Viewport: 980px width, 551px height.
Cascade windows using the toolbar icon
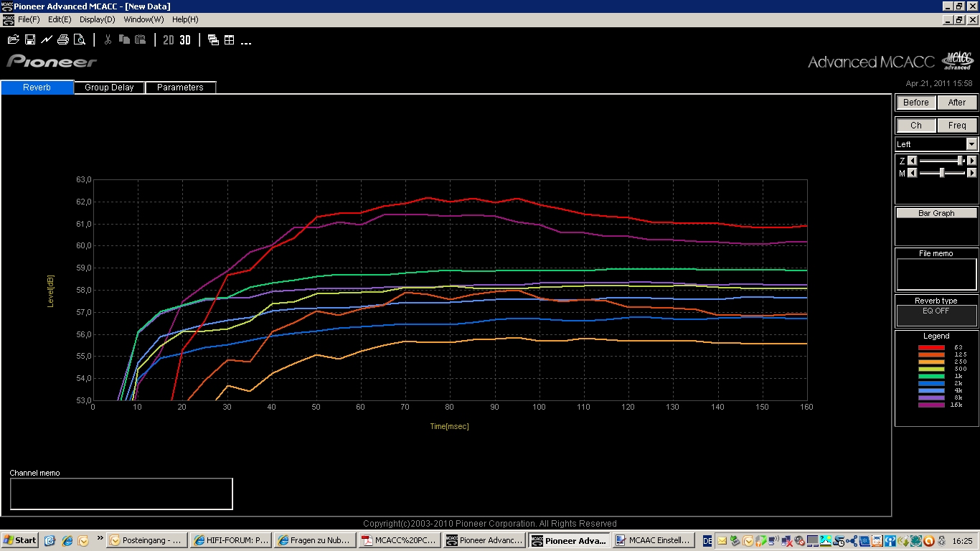[213, 40]
